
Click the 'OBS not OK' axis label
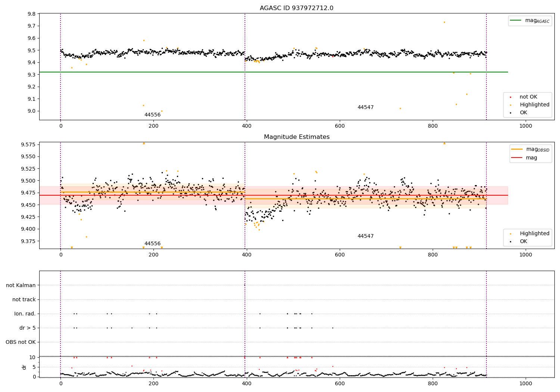click(x=21, y=342)
